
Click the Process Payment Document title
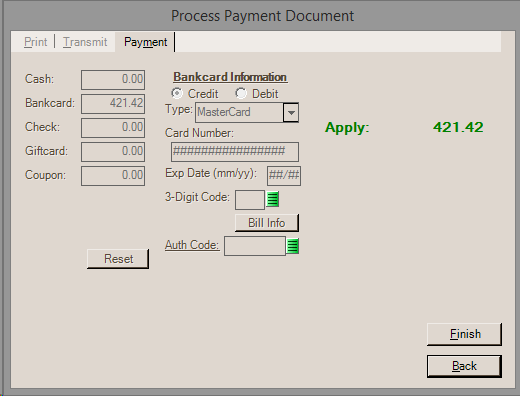[262, 16]
